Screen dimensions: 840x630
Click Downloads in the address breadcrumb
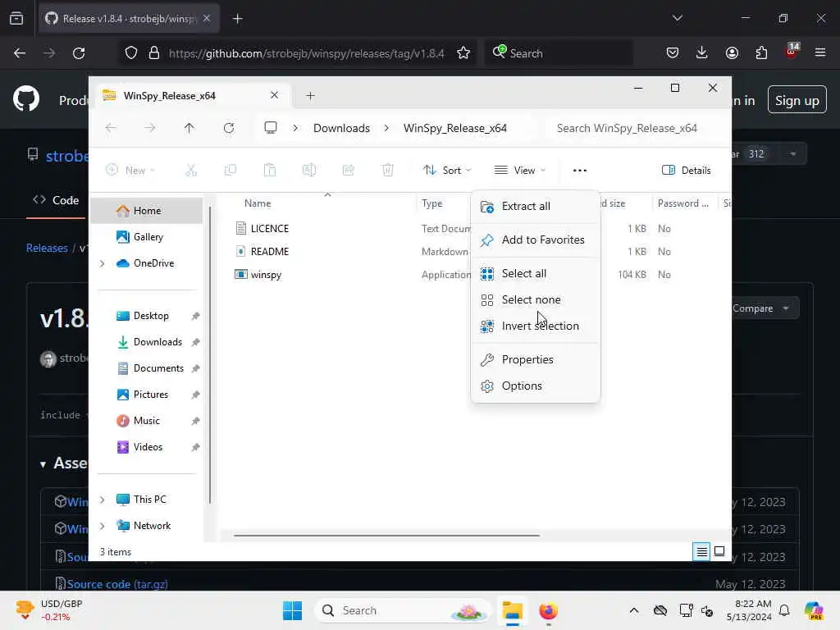pos(342,128)
